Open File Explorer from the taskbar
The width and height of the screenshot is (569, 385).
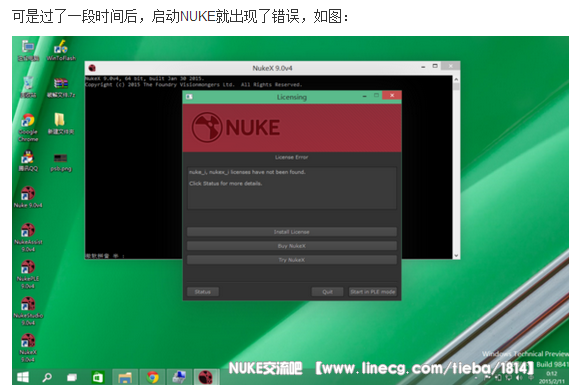pyautogui.click(x=125, y=377)
